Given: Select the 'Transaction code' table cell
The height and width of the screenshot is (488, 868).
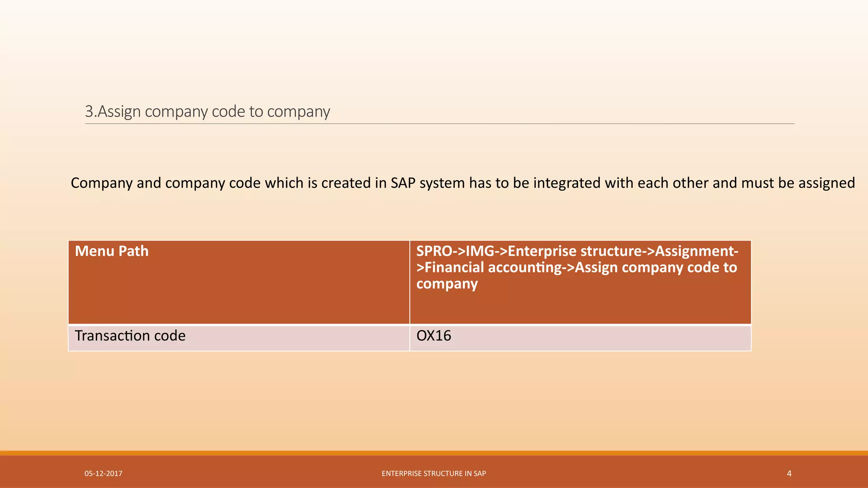Looking at the screenshot, I should click(239, 338).
